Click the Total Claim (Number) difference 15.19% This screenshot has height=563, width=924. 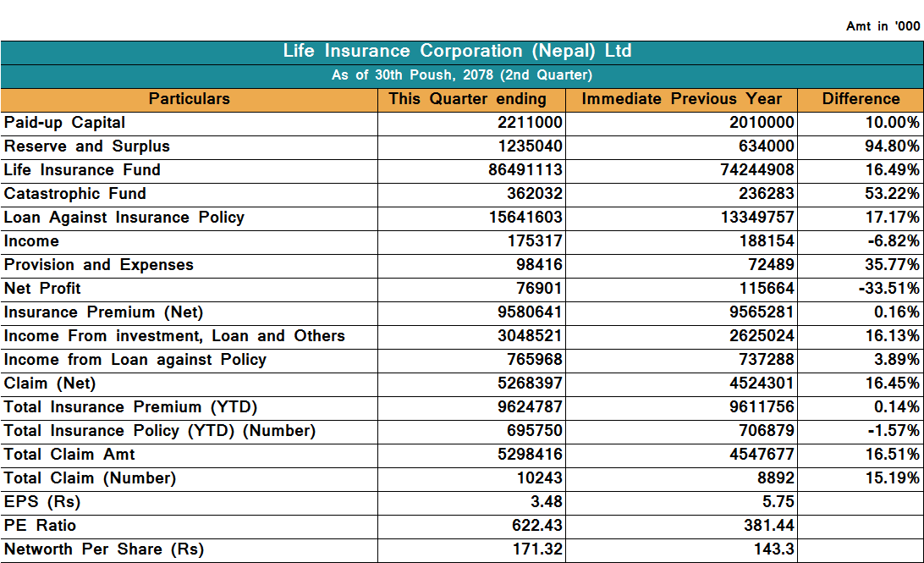(891, 478)
